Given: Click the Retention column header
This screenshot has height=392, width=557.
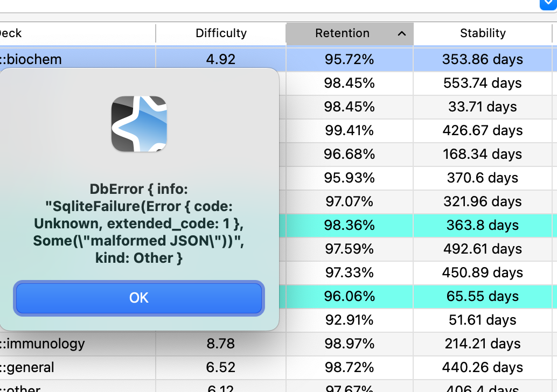Looking at the screenshot, I should [x=343, y=33].
